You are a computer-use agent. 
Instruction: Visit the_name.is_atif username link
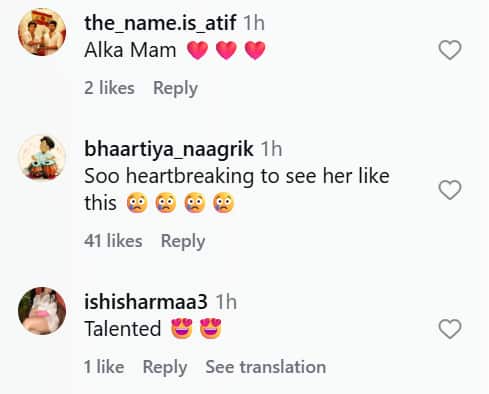tap(160, 23)
